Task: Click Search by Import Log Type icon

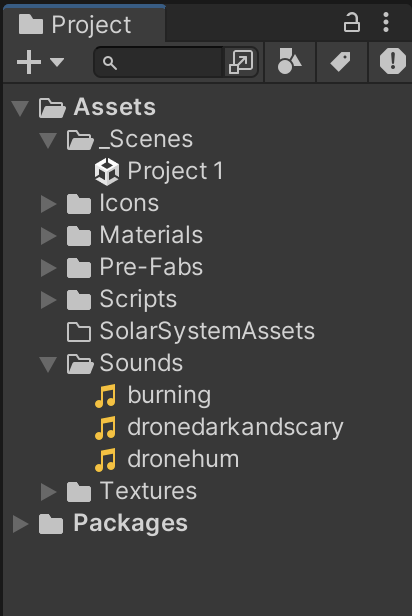Action: (x=392, y=61)
